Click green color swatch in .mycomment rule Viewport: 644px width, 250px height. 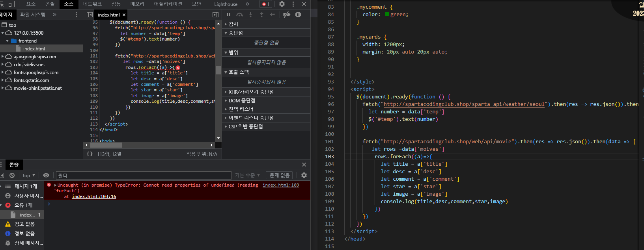[x=387, y=14]
